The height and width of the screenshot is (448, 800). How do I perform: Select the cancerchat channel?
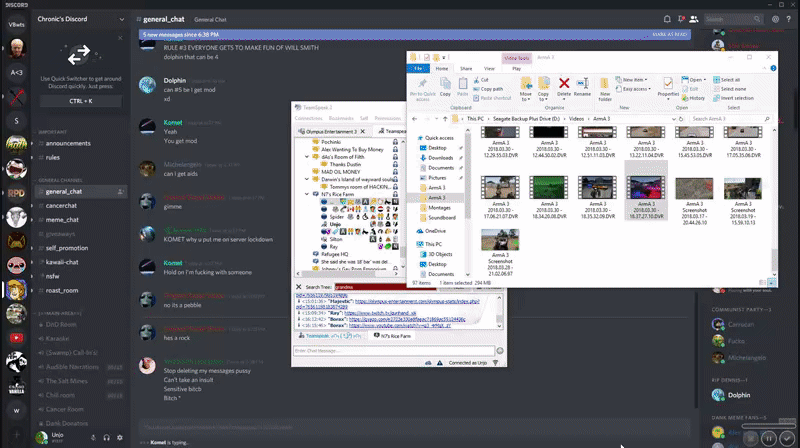tap(61, 206)
